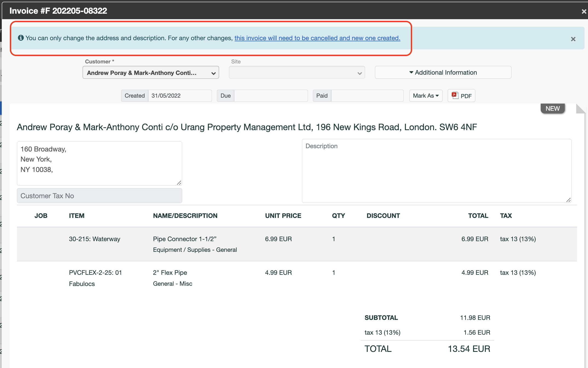Click the Description text area
The height and width of the screenshot is (368, 588).
437,171
